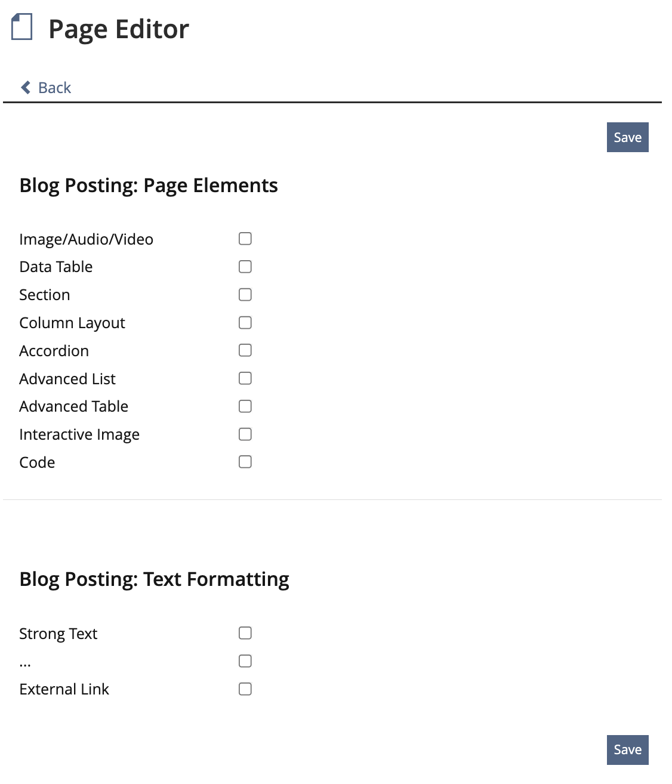Enable the Advanced Table checkbox
The width and height of the screenshot is (672, 784).
(245, 406)
